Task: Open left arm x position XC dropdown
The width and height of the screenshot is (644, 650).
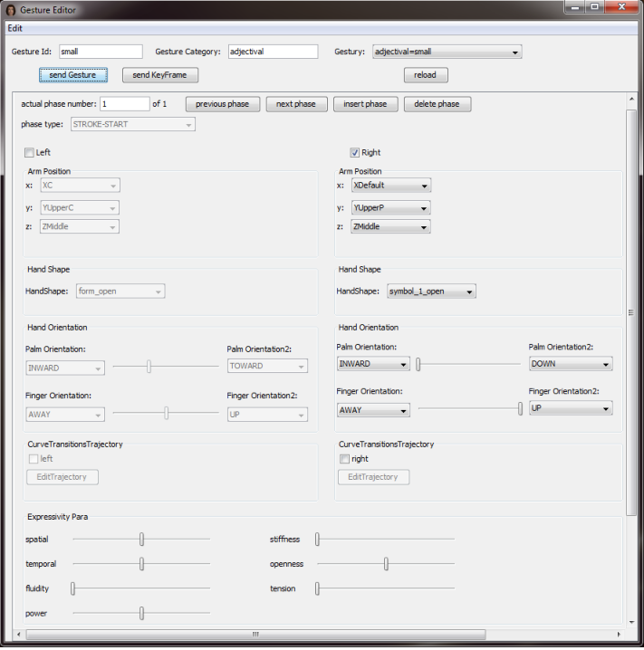Action: pyautogui.click(x=80, y=186)
